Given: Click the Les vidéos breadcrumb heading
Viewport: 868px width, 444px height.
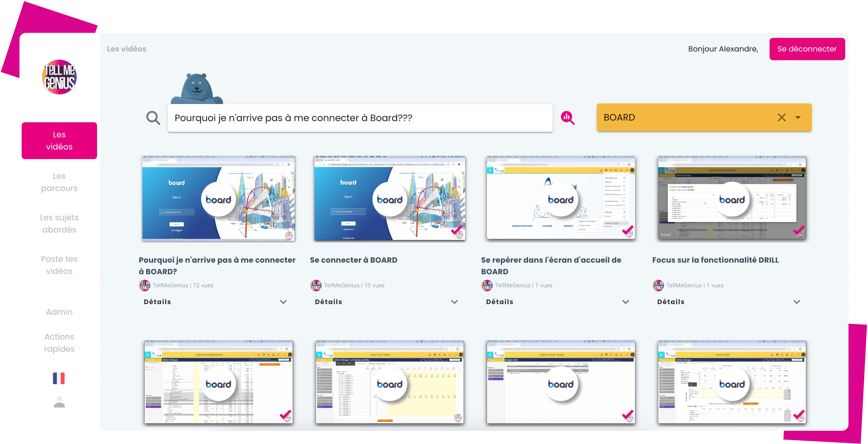Looking at the screenshot, I should 127,49.
